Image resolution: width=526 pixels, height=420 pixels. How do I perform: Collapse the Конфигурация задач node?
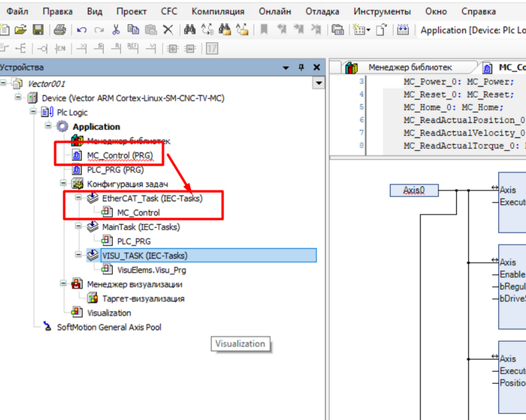click(63, 183)
